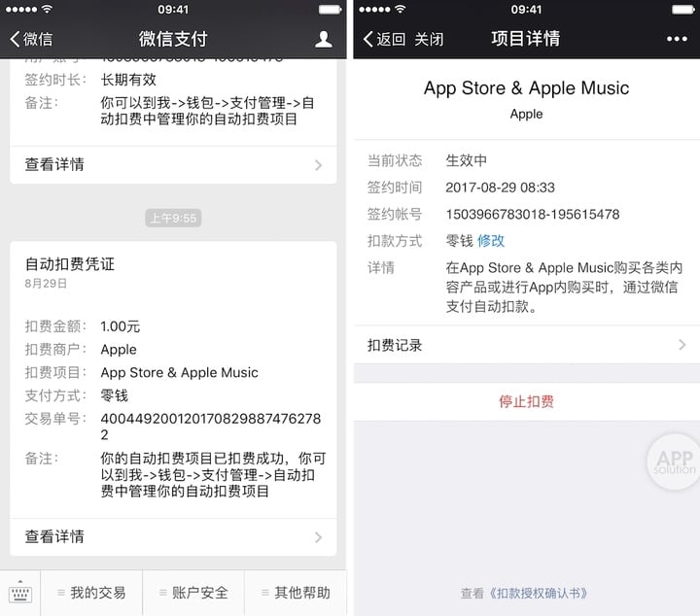This screenshot has height=616, width=700.
Task: Tap 返回 in the 项目详情 header
Action: (384, 39)
